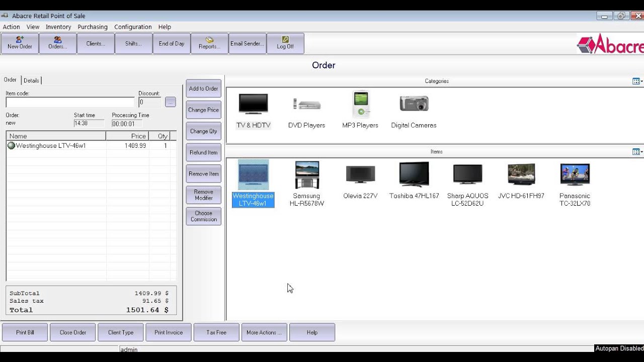Choose the Olevia 227V television
Image resolution: width=644 pixels, height=362 pixels.
pyautogui.click(x=360, y=181)
